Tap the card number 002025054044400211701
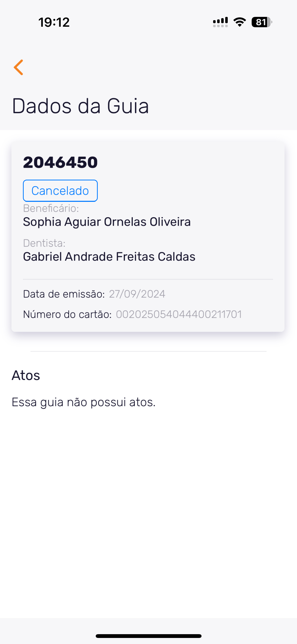The image size is (297, 644). (x=179, y=314)
